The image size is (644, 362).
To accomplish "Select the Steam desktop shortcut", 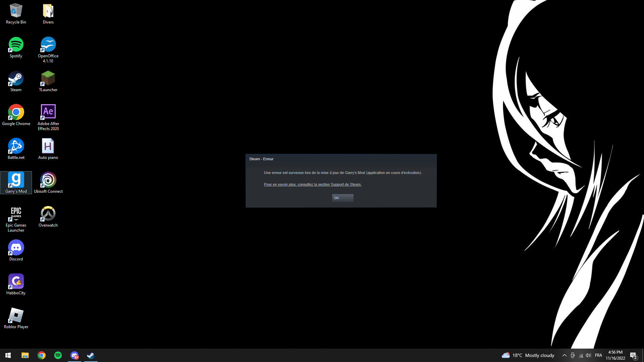I will tap(16, 82).
